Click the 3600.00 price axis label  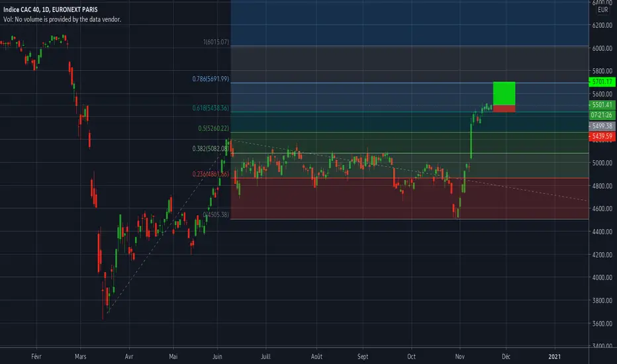[602, 324]
